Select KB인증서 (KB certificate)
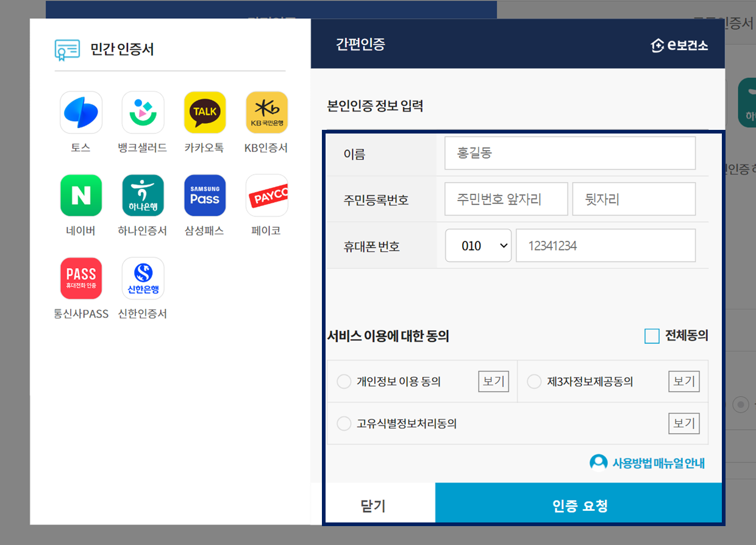The height and width of the screenshot is (545, 756). point(266,112)
